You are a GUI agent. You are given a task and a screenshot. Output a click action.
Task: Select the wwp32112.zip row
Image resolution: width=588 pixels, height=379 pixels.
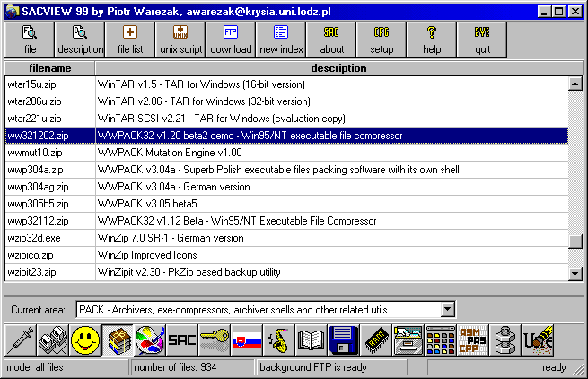[x=287, y=221]
